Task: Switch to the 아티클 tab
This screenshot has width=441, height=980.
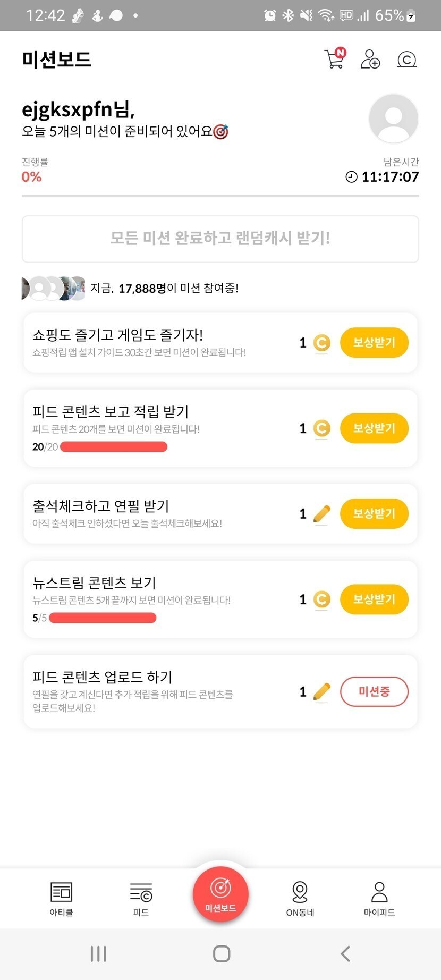Action: tap(61, 898)
